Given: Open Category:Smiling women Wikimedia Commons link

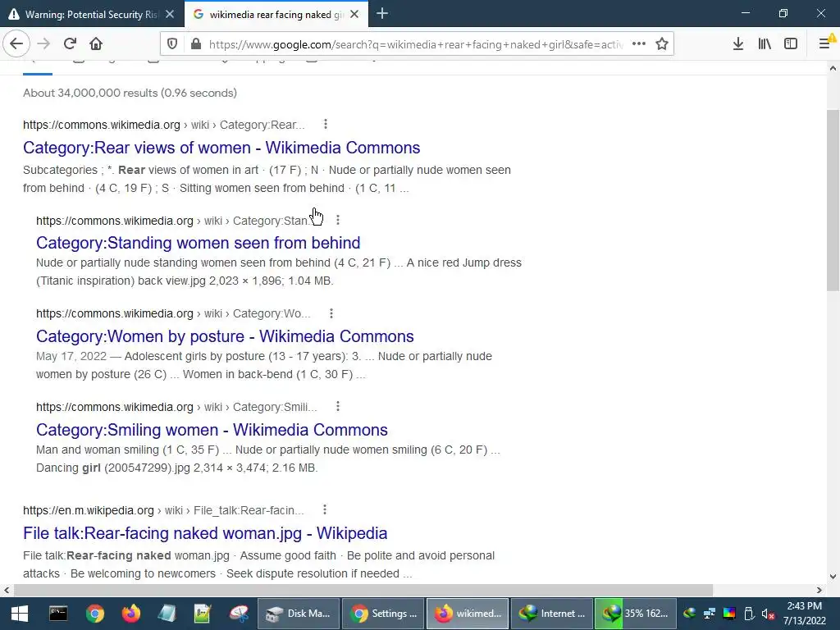Looking at the screenshot, I should (x=212, y=430).
